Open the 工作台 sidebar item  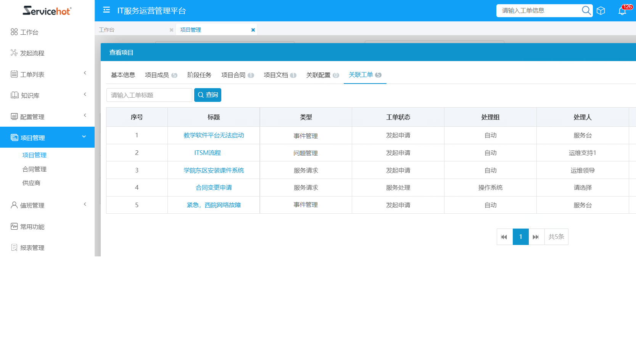pyautogui.click(x=29, y=32)
